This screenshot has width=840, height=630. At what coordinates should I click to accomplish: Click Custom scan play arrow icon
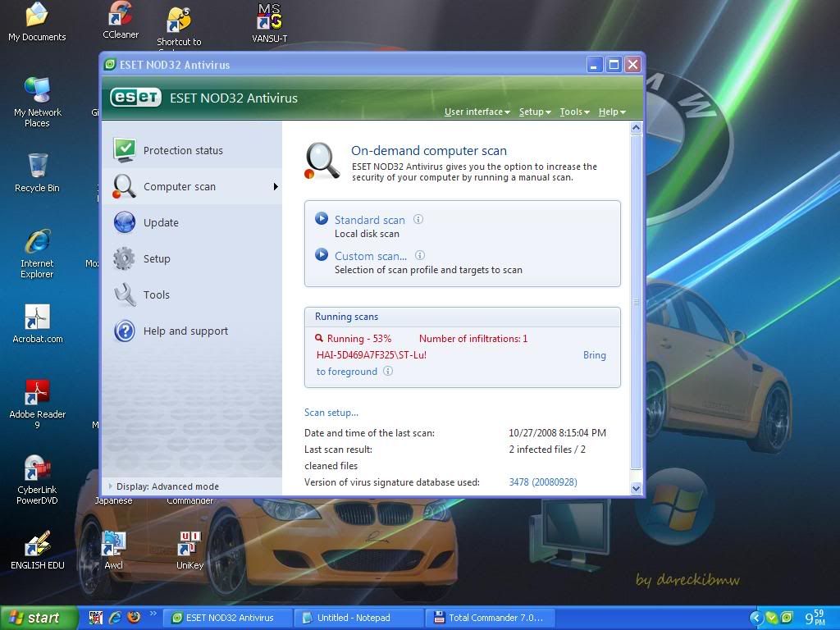[x=322, y=254]
